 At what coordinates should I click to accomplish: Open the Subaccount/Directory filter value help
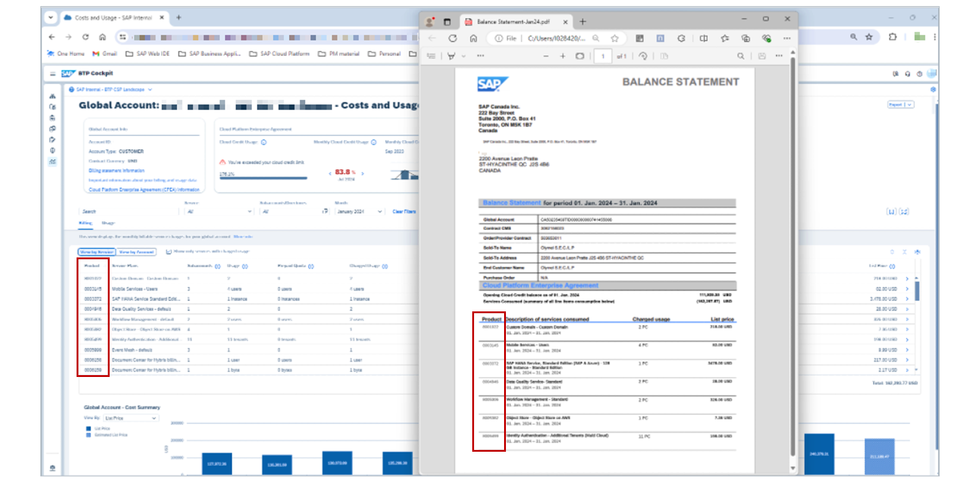click(325, 211)
